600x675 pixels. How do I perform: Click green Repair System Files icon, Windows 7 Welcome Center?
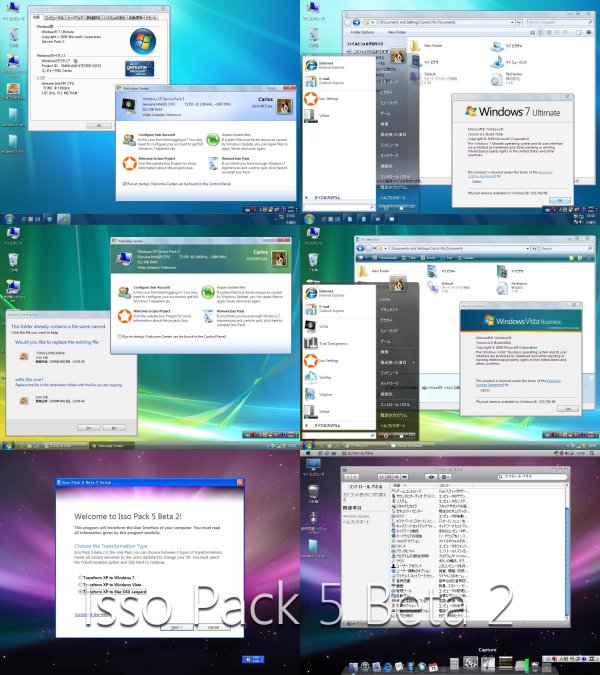(x=213, y=139)
